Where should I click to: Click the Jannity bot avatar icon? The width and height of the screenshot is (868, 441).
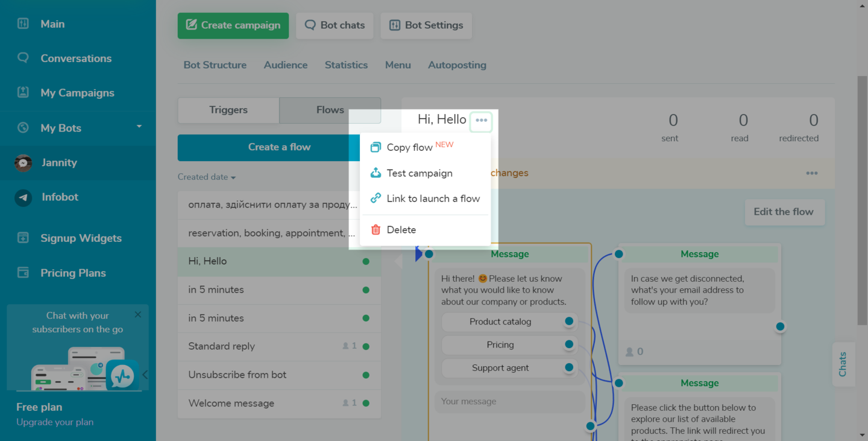(x=24, y=163)
